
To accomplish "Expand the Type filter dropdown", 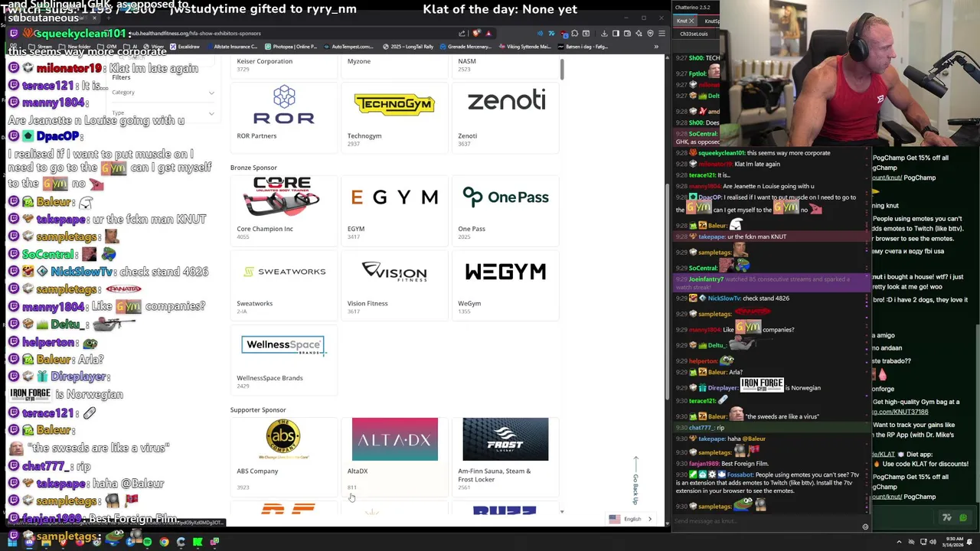I will click(x=163, y=113).
